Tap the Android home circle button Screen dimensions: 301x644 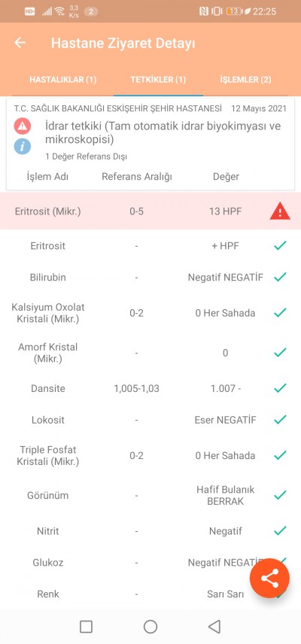pos(150,627)
